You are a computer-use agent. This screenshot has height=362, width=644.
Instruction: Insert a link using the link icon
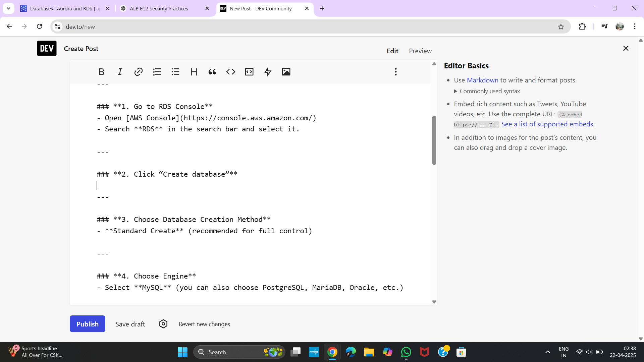[138, 72]
